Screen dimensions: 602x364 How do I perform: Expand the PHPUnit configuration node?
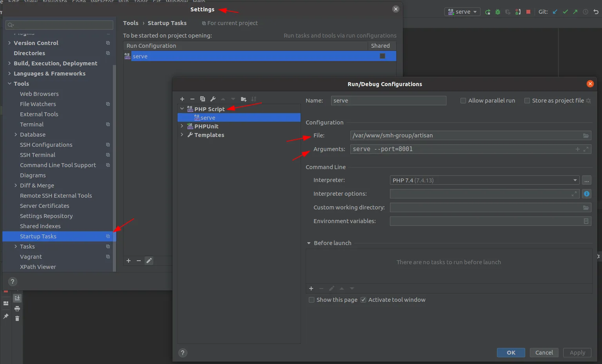pyautogui.click(x=182, y=126)
